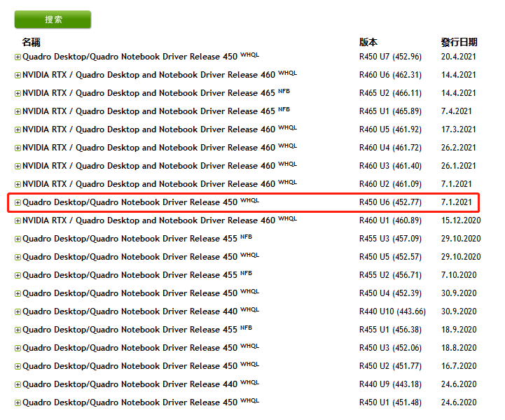Viewport: 505px width, 420px height.
Task: Select version text R460 U1 (460.89)
Action: point(390,220)
